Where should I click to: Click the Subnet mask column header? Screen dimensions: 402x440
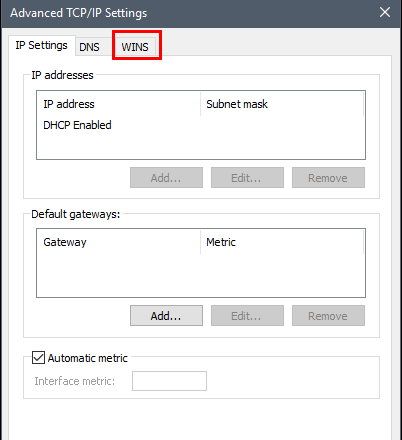point(282,104)
